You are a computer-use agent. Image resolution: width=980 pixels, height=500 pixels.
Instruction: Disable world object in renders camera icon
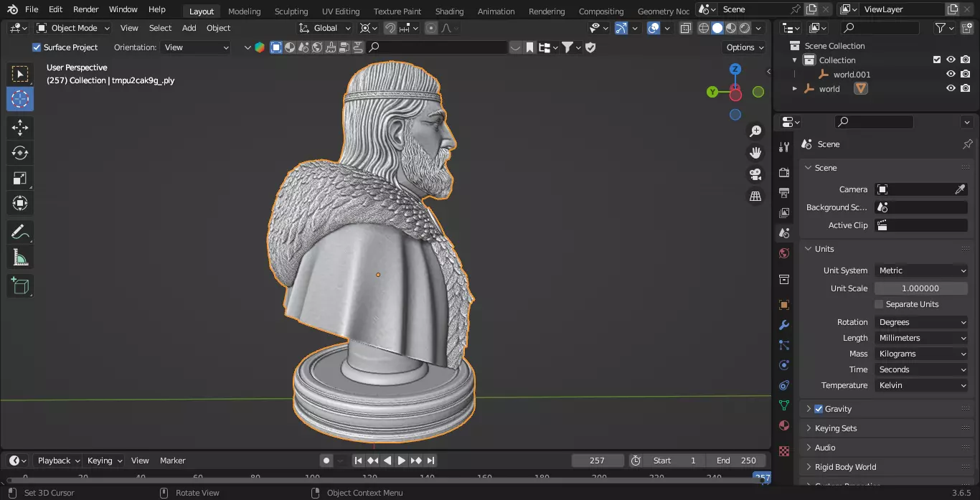click(966, 89)
